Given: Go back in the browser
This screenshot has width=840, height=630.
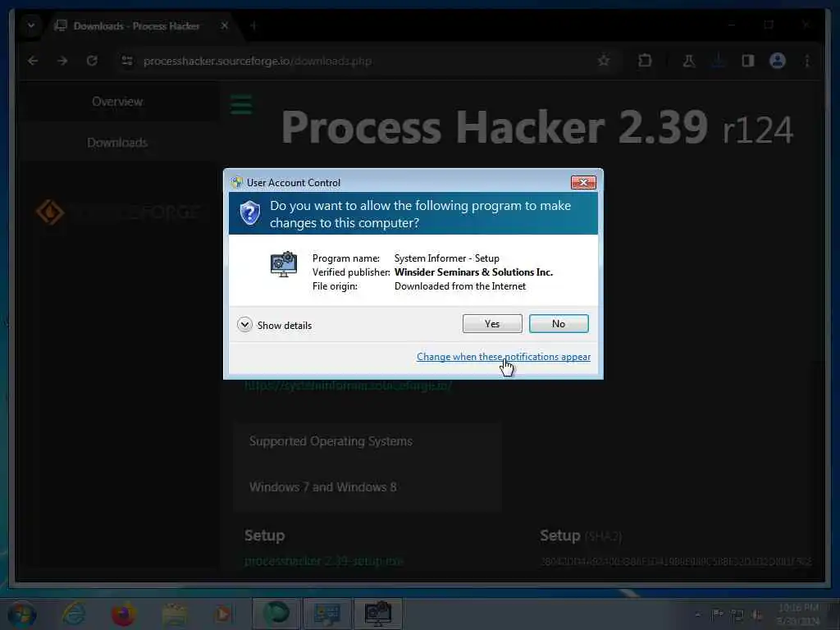Looking at the screenshot, I should [x=33, y=61].
